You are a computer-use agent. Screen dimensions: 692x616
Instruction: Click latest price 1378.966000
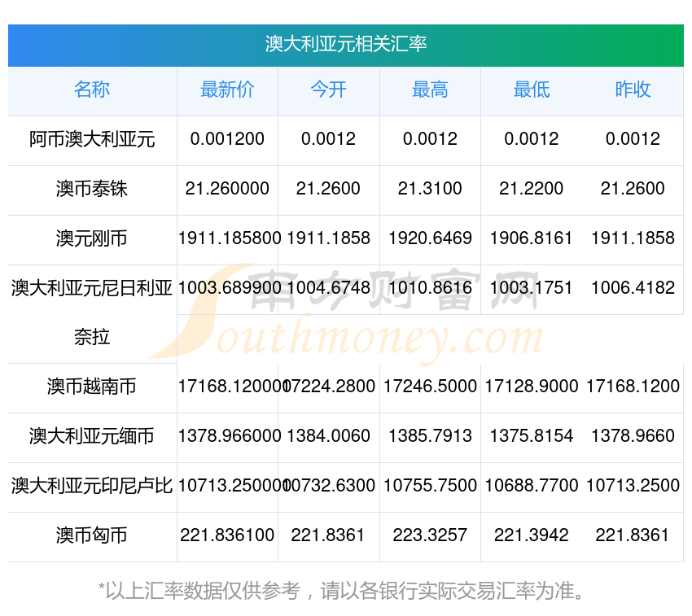coord(230,436)
